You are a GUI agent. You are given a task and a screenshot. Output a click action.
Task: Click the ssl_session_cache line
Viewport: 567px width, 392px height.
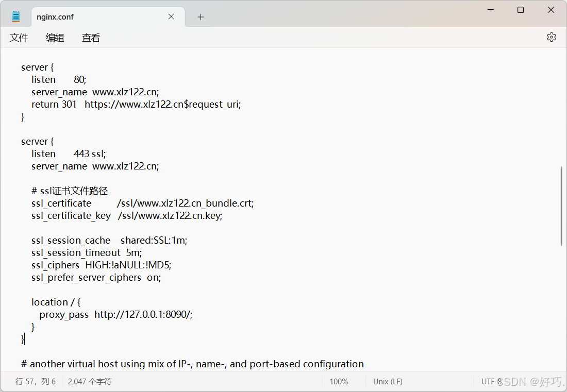[109, 240]
